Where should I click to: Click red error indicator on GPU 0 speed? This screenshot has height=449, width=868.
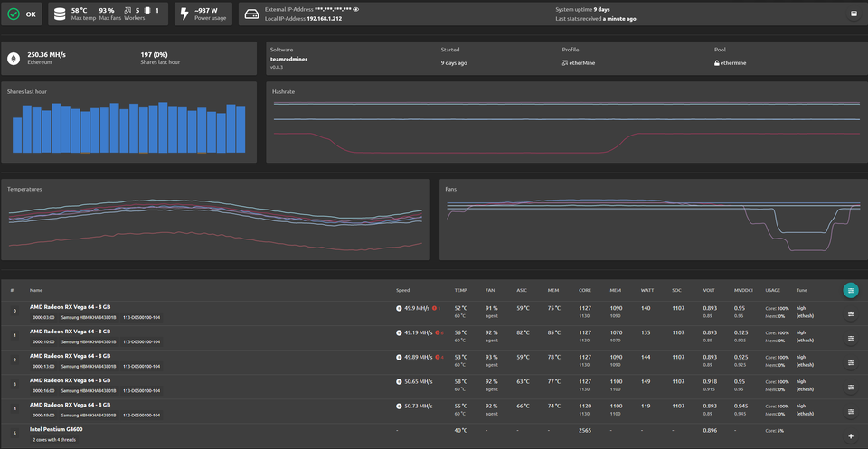(436, 308)
